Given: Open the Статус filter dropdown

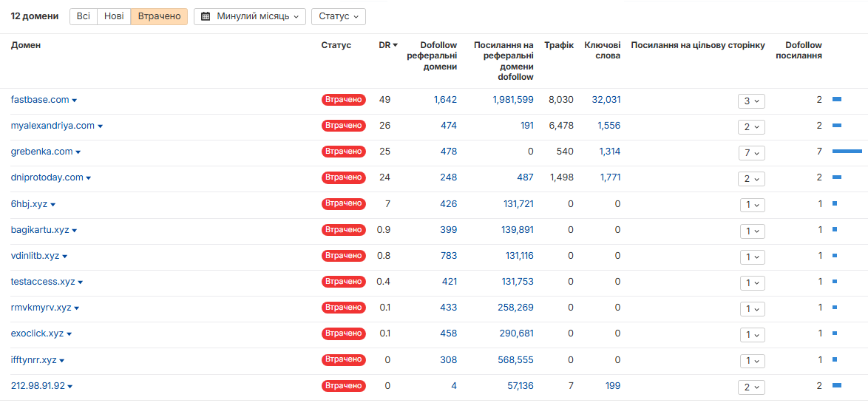Looking at the screenshot, I should [x=338, y=16].
